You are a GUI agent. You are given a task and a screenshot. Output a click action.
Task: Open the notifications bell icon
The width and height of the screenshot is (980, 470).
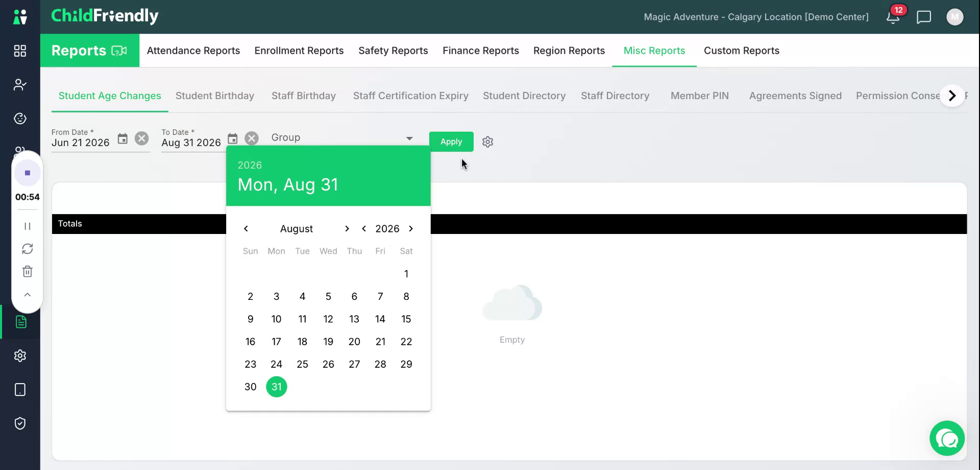[x=893, y=17]
